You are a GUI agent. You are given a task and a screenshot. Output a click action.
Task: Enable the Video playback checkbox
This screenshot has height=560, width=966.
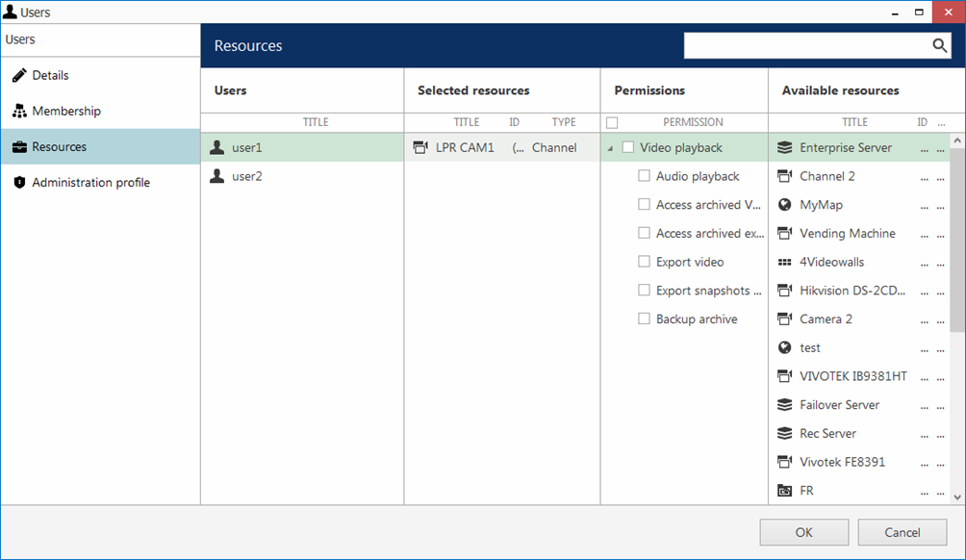click(628, 148)
